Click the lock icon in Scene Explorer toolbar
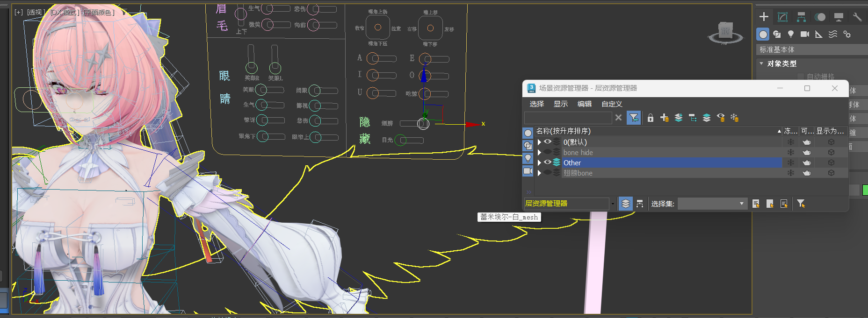 651,118
